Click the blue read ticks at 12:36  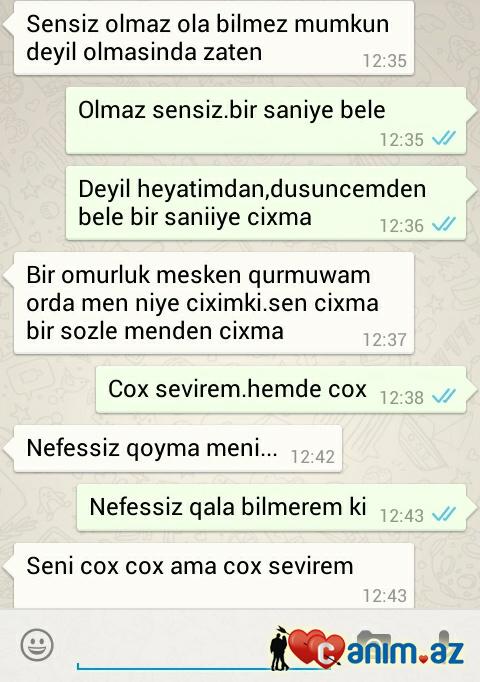[444, 224]
